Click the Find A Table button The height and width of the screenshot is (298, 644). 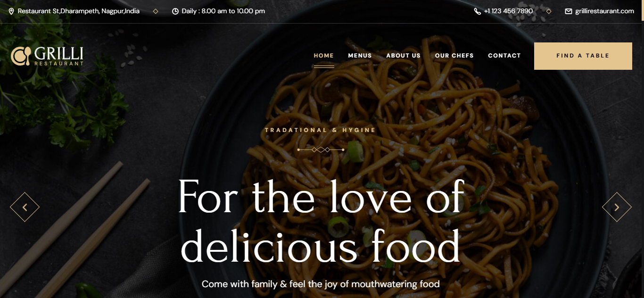click(583, 56)
